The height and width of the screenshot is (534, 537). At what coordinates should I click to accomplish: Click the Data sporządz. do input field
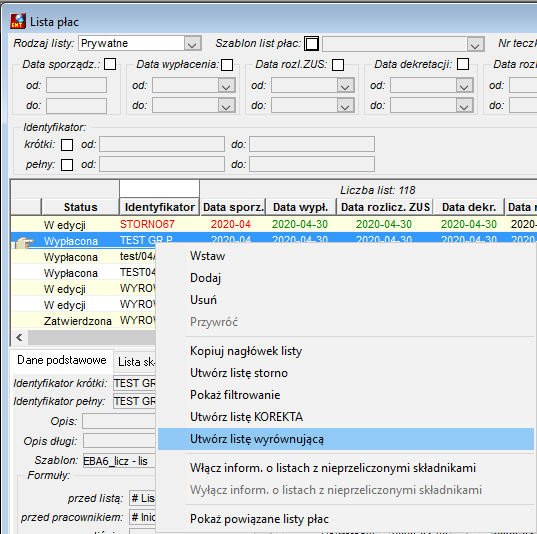pyautogui.click(x=76, y=106)
